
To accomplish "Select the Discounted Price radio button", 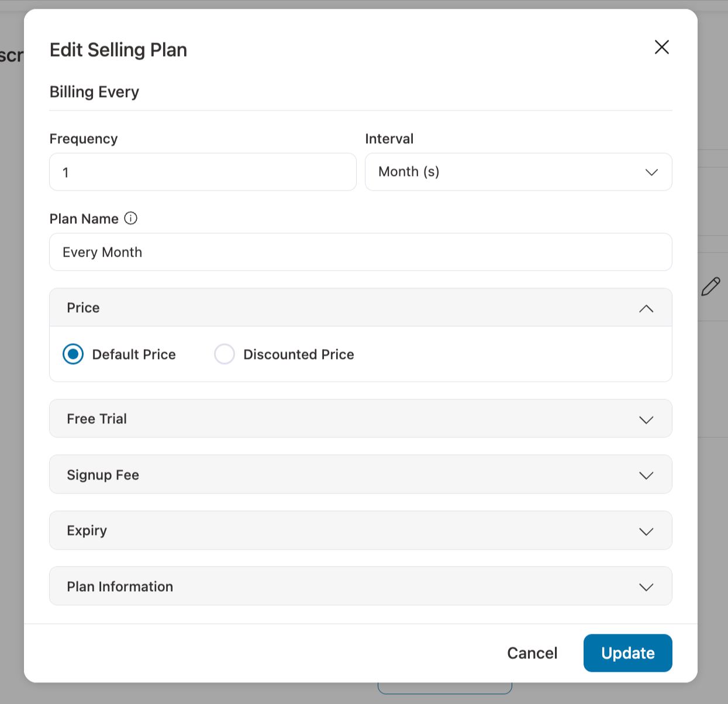I will (x=224, y=354).
